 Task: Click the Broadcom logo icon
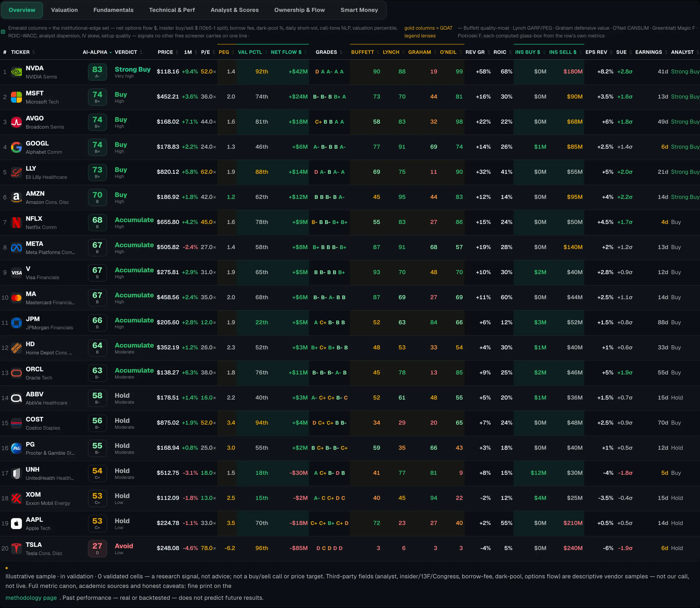(16, 122)
